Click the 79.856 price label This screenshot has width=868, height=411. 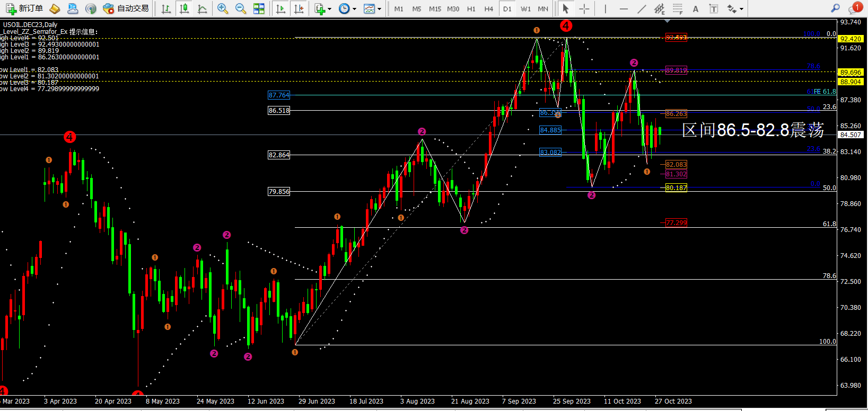(279, 192)
